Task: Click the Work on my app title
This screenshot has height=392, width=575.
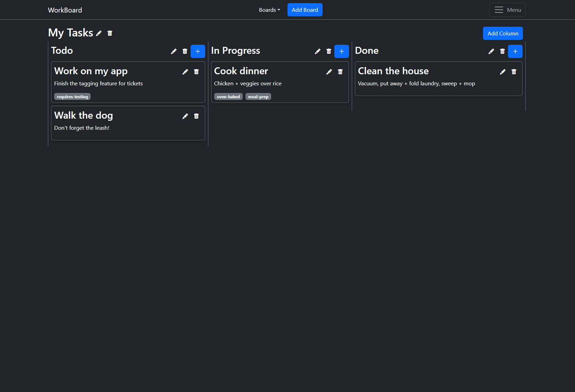Action: (91, 71)
